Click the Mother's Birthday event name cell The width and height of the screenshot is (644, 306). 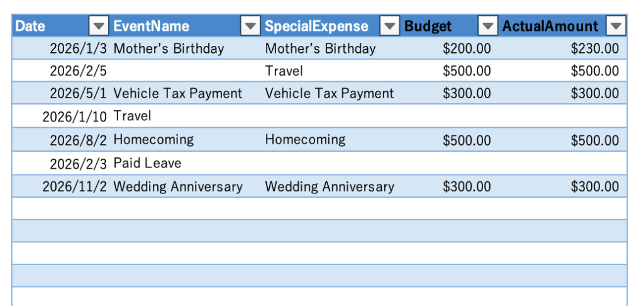[169, 48]
